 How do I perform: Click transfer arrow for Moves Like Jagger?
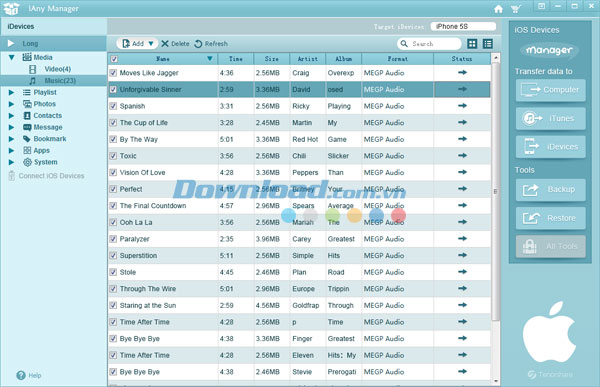pyautogui.click(x=462, y=72)
